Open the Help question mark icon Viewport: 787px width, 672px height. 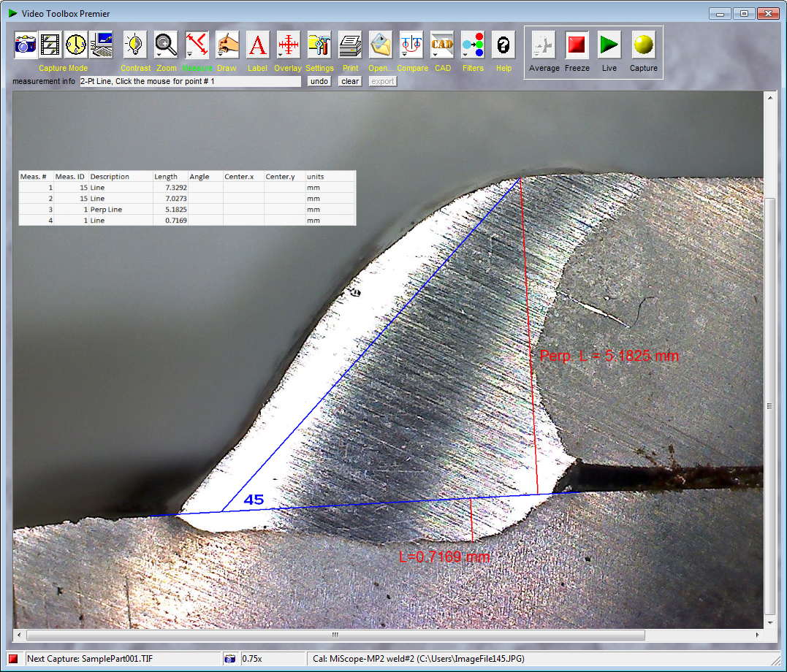coord(503,45)
